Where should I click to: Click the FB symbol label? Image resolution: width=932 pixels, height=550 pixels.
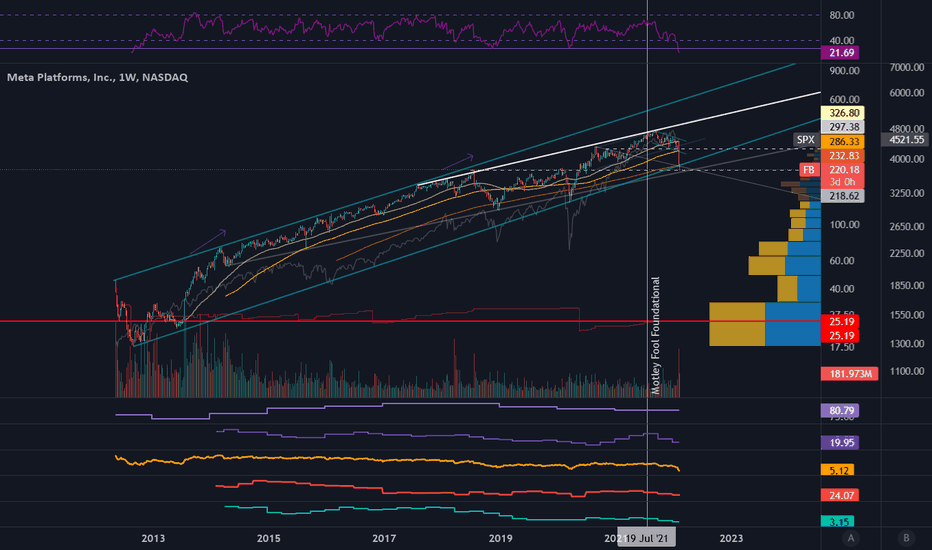(808, 169)
